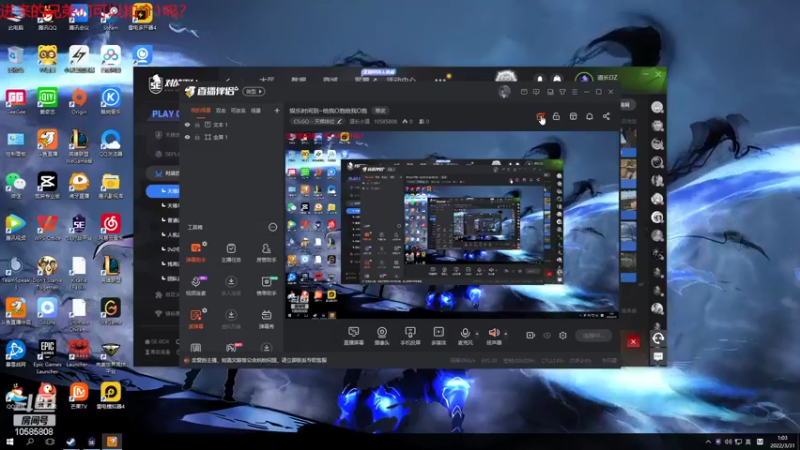This screenshot has width=800, height=450.
Task: Toggle the lock on 全屏 1 source
Action: coord(197,137)
